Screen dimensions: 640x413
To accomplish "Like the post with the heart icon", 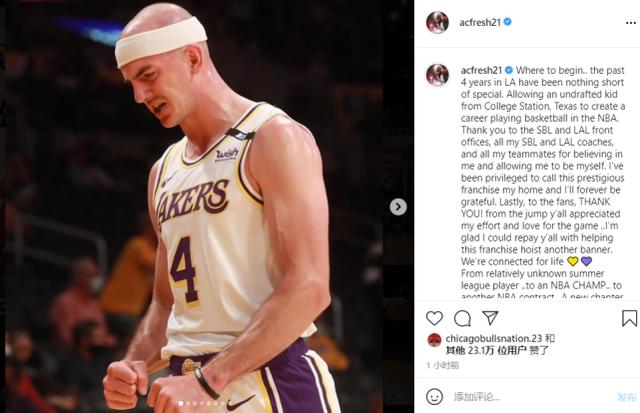I will (x=434, y=318).
